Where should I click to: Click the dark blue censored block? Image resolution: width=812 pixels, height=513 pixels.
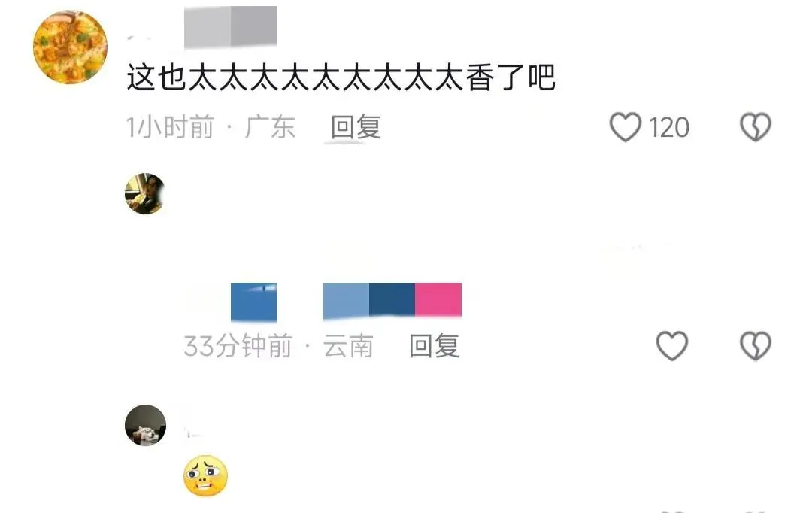(x=392, y=299)
